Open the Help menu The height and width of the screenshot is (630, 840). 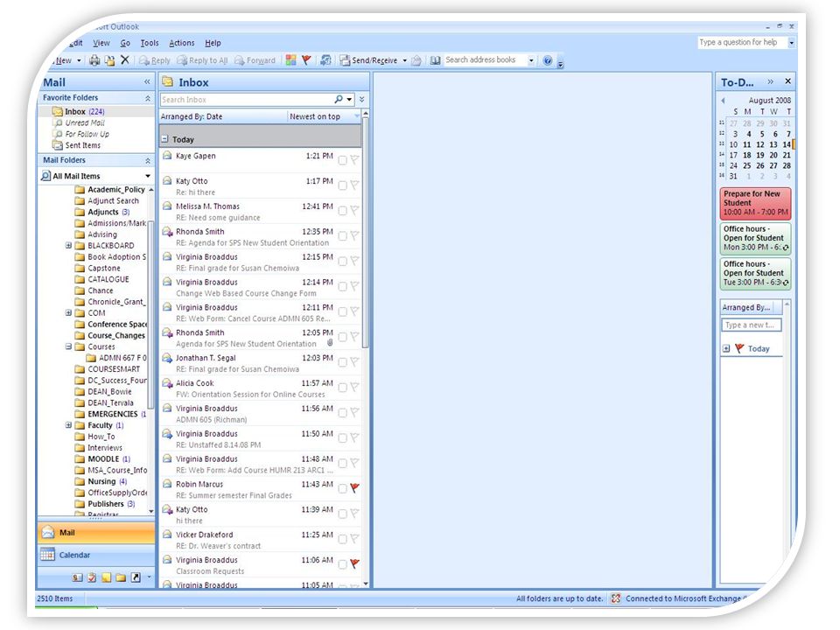213,43
